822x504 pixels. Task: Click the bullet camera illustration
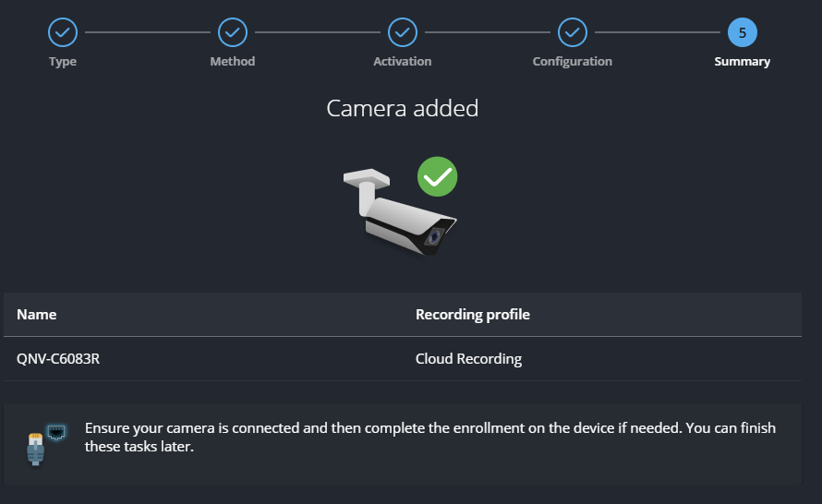coord(397,212)
